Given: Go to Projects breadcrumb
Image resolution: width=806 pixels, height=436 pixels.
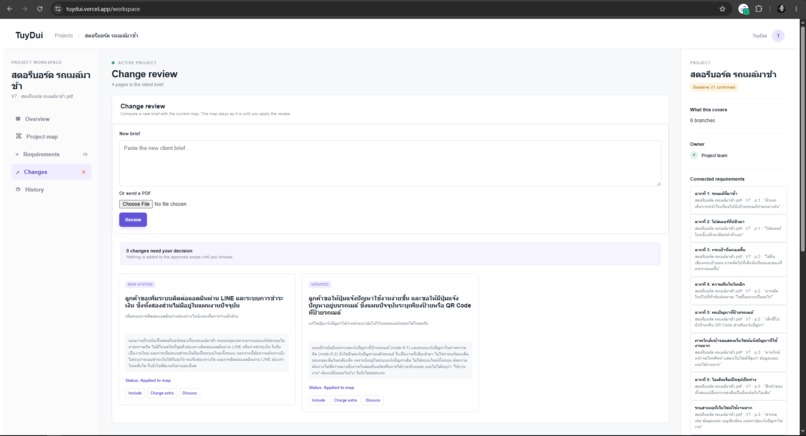Looking at the screenshot, I should click(x=64, y=35).
